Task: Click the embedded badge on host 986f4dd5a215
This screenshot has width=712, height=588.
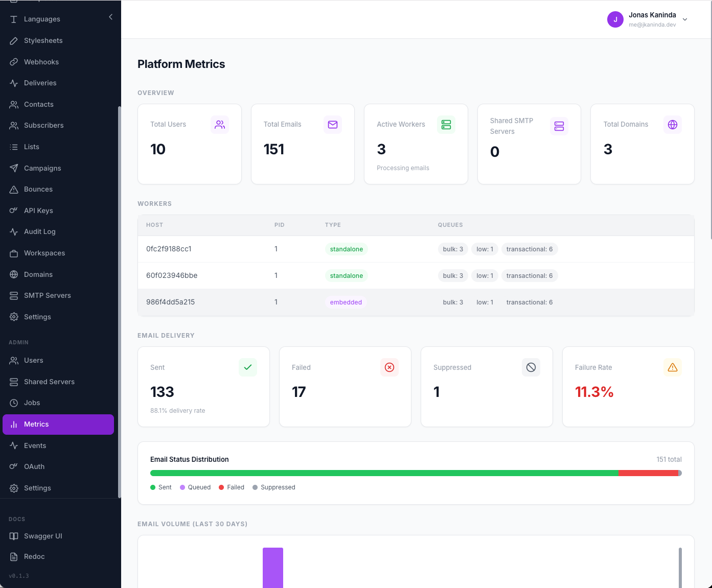Action: [346, 302]
